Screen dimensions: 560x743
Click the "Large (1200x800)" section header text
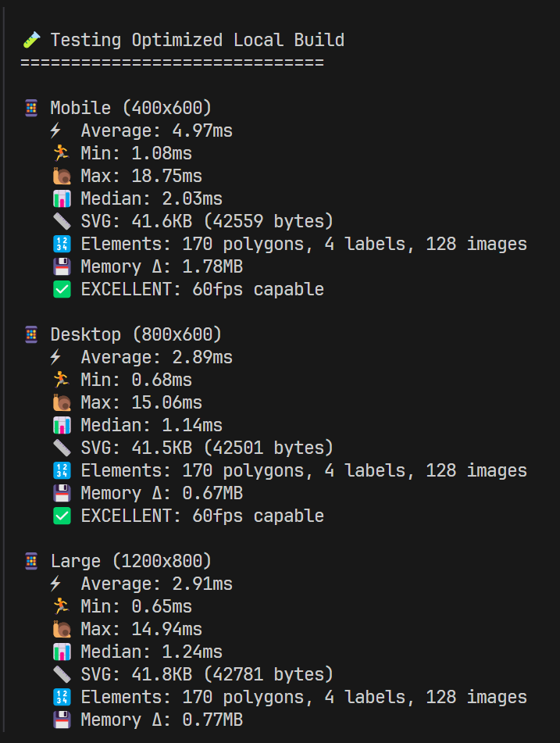click(130, 561)
